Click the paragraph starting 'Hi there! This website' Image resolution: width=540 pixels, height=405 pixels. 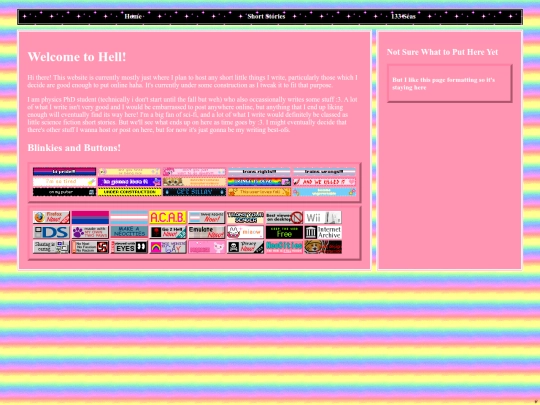click(x=193, y=81)
